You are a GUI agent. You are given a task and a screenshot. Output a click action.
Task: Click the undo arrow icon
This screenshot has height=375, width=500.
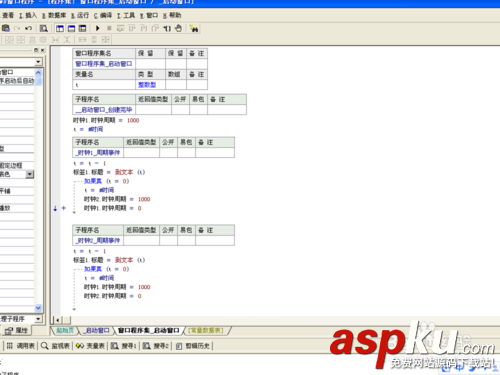(29, 28)
